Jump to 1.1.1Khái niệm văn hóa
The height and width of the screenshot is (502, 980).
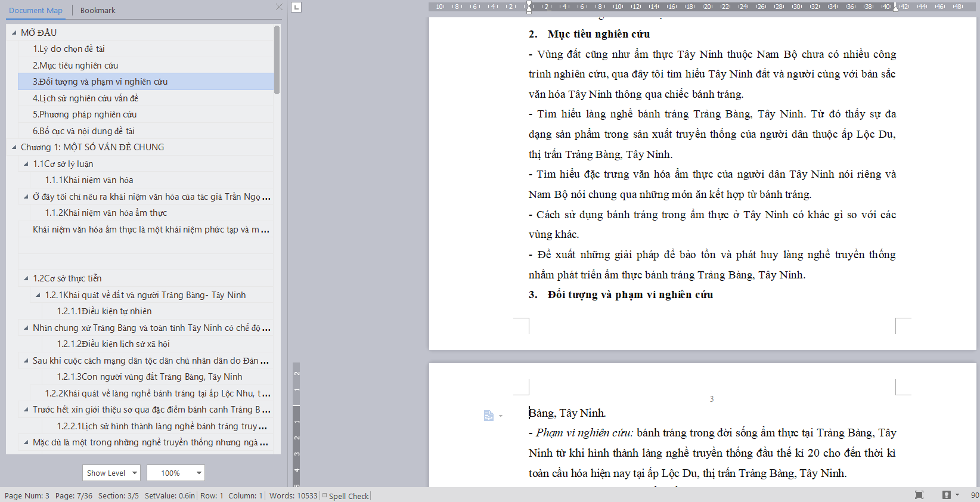[x=151, y=180]
